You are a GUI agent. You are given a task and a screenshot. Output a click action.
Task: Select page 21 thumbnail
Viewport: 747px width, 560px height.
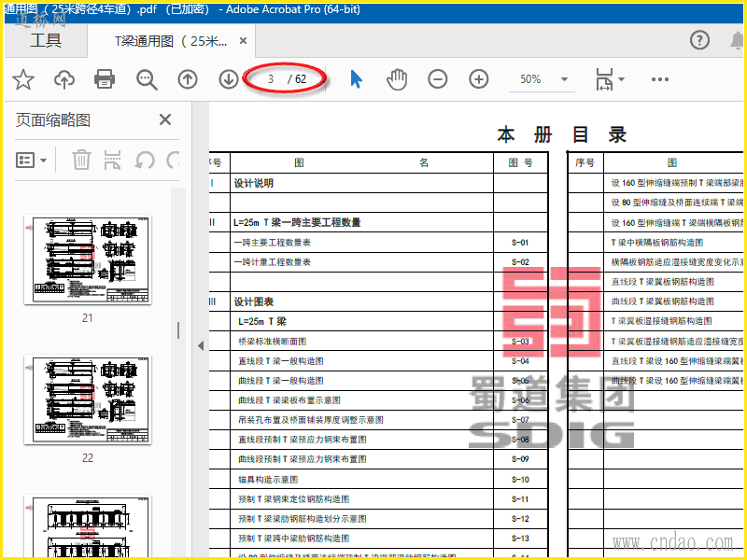(x=88, y=259)
